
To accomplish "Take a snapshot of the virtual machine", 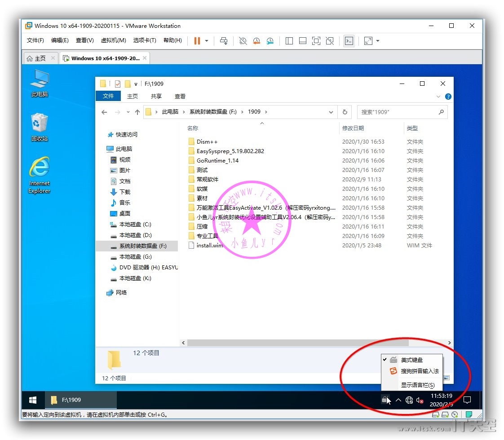I will pyautogui.click(x=243, y=41).
